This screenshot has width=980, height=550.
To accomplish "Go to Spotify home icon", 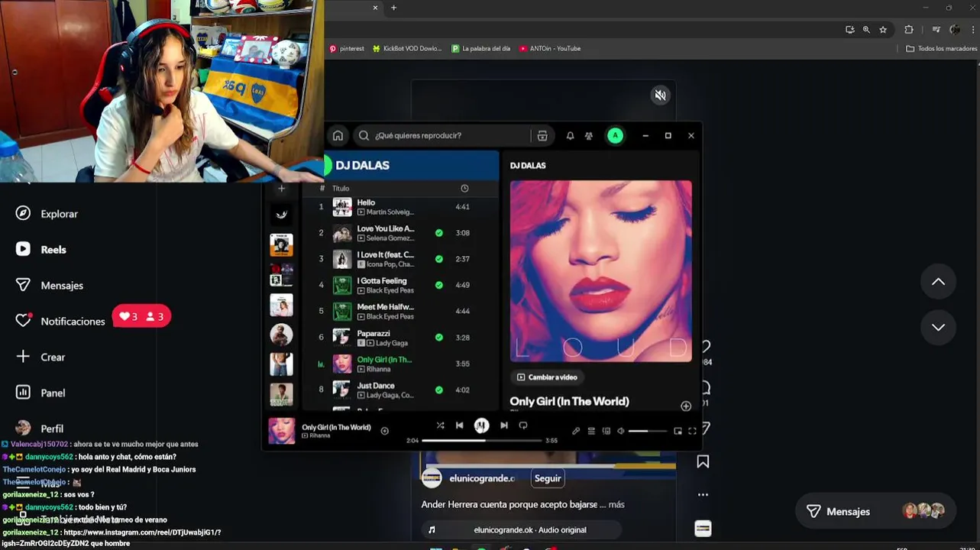I will (338, 136).
